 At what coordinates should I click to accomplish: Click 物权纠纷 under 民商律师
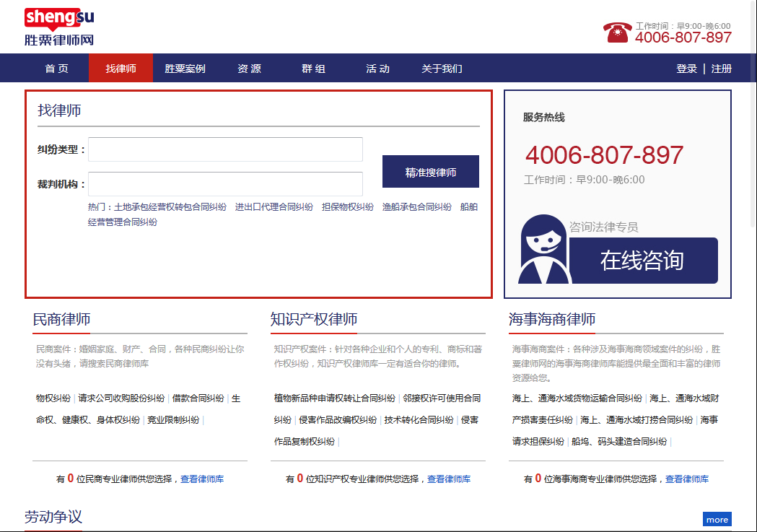pyautogui.click(x=53, y=398)
